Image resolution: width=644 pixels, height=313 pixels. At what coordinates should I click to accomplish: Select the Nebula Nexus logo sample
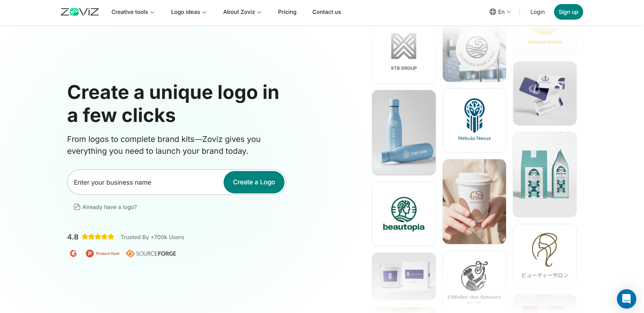pyautogui.click(x=474, y=120)
